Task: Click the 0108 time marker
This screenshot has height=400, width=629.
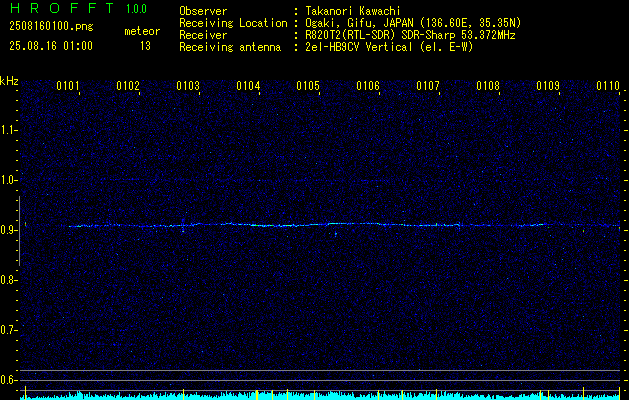Action: coord(488,86)
